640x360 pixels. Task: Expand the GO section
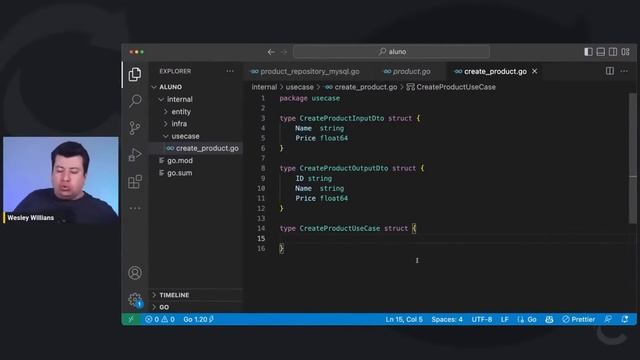coord(197,307)
